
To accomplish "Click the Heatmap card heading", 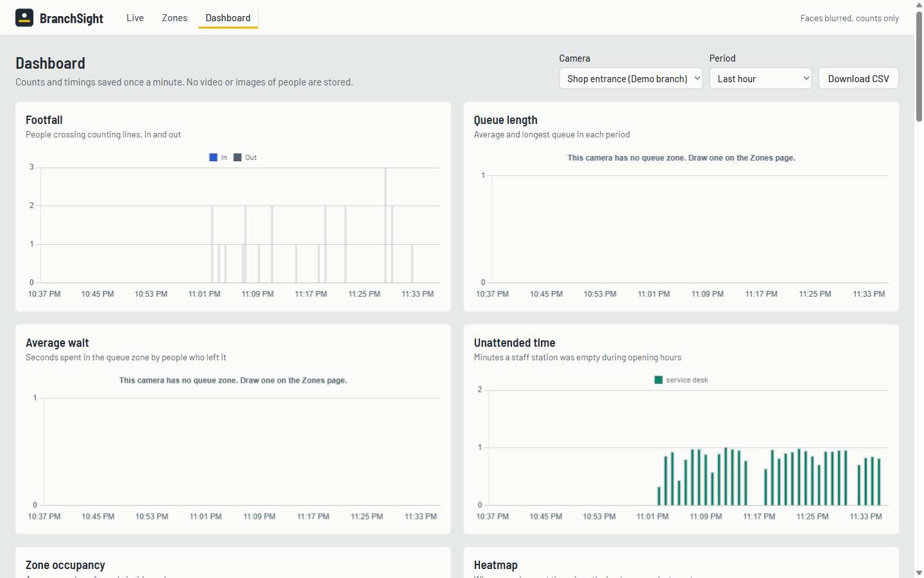I will click(495, 565).
